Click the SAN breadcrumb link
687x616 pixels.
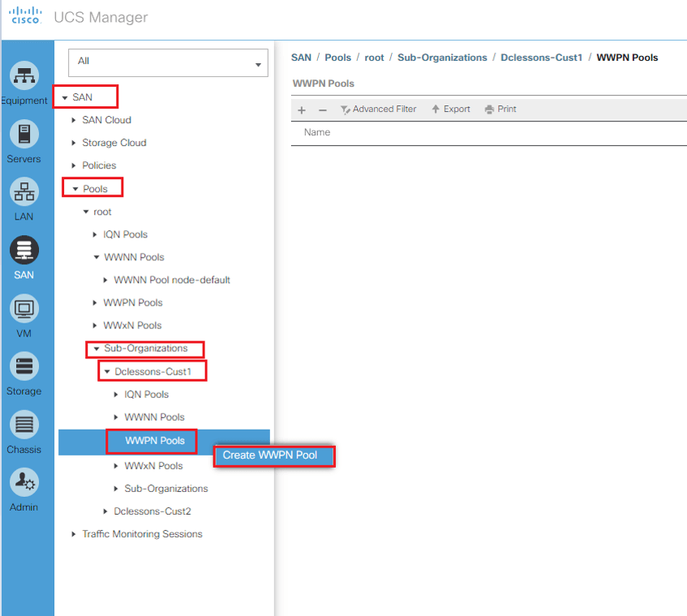tap(301, 58)
